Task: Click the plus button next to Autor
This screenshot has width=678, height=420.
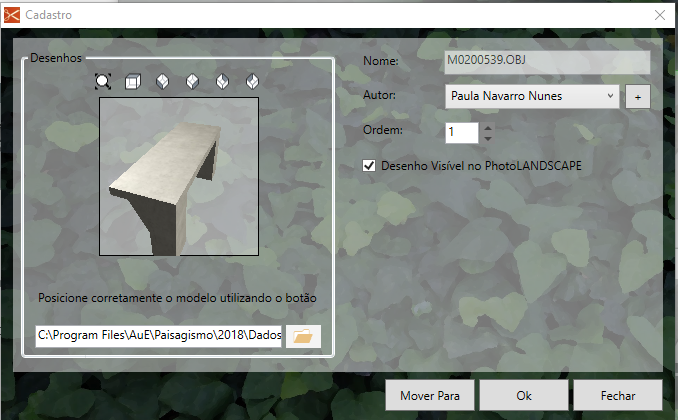Action: 637,96
